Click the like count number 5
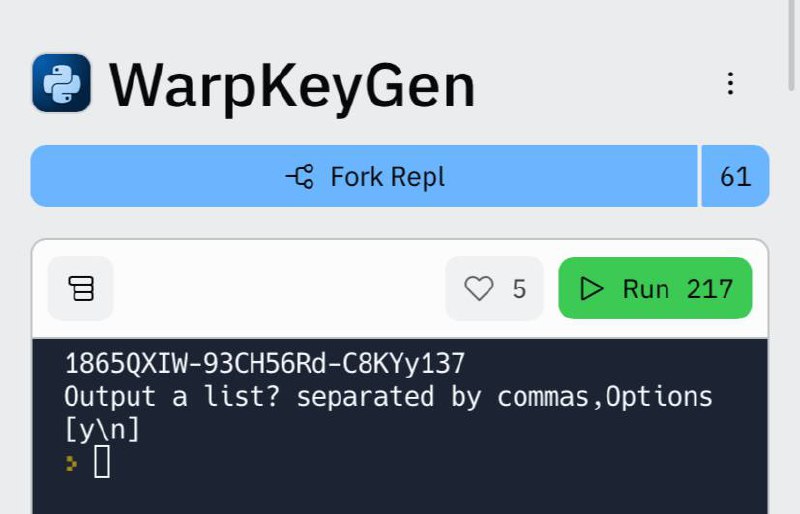This screenshot has width=800, height=514. (x=519, y=289)
